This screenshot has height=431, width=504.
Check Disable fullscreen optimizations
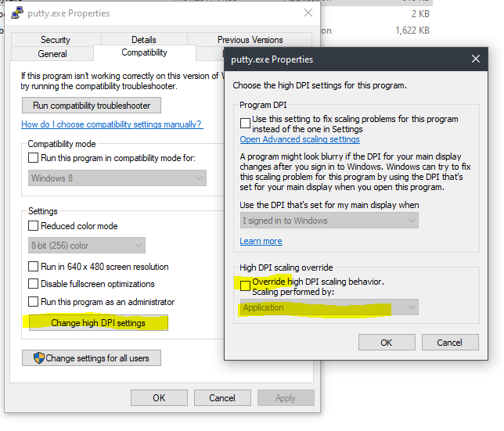[33, 284]
